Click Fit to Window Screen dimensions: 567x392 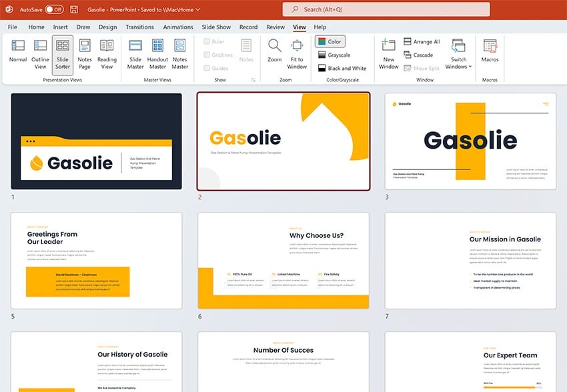[297, 53]
